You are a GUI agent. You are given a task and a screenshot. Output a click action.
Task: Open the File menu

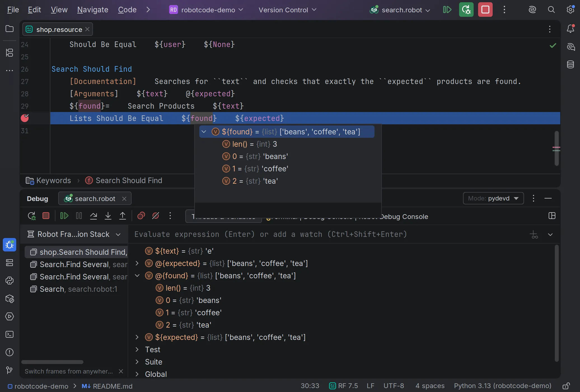point(13,10)
